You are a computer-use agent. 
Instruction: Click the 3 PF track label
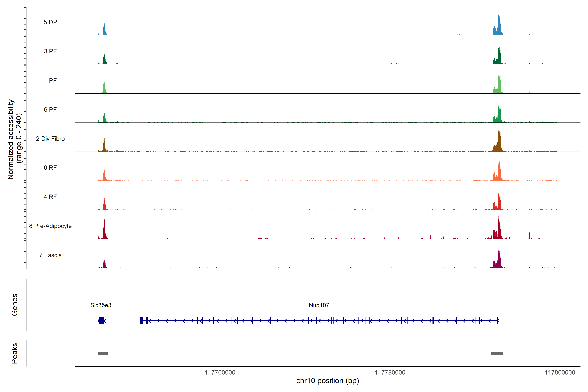(x=50, y=51)
